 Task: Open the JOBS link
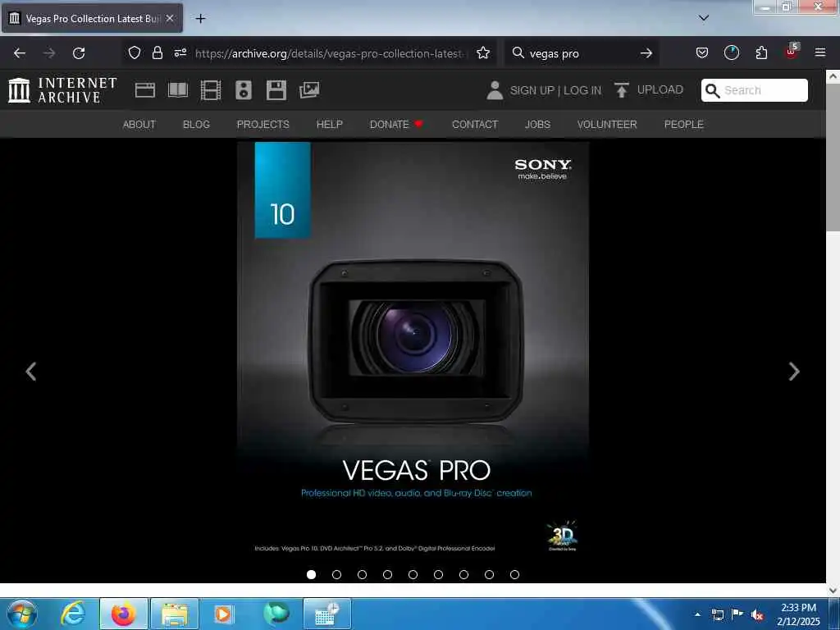(x=537, y=125)
